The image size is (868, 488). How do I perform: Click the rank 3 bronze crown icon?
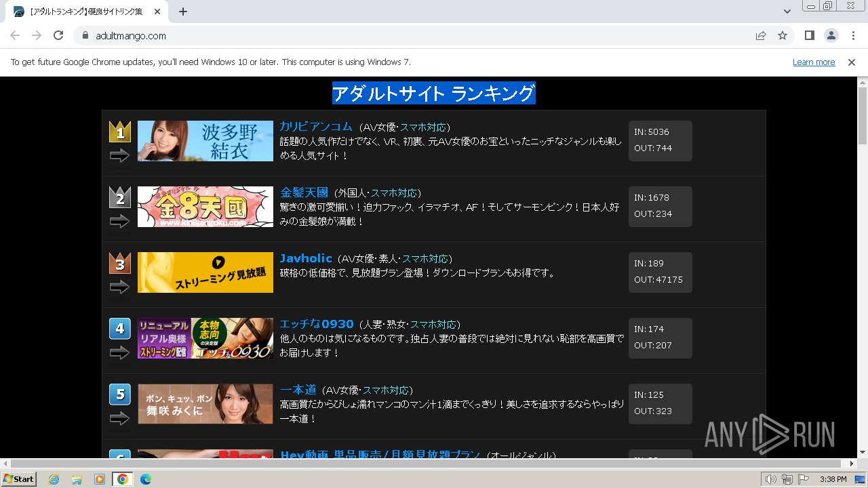(x=120, y=263)
